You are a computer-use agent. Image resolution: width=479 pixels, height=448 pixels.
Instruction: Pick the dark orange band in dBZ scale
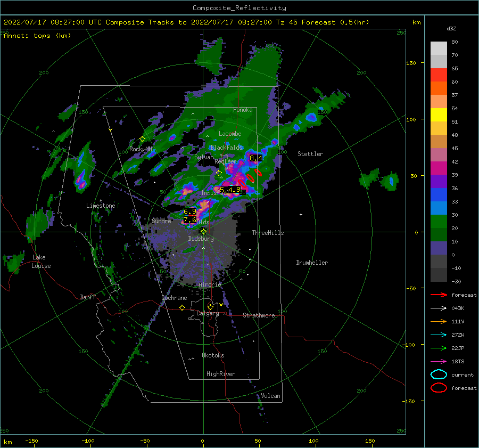coord(439,88)
